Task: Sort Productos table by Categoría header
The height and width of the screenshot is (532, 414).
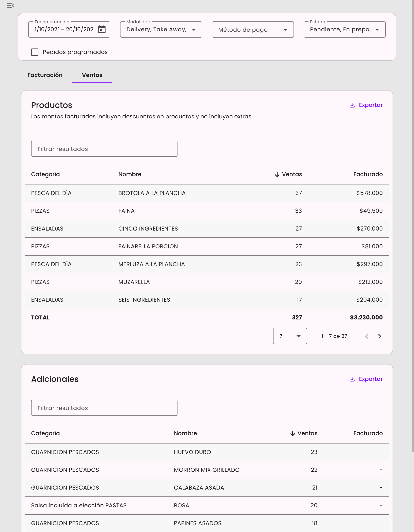Action: pyautogui.click(x=45, y=174)
